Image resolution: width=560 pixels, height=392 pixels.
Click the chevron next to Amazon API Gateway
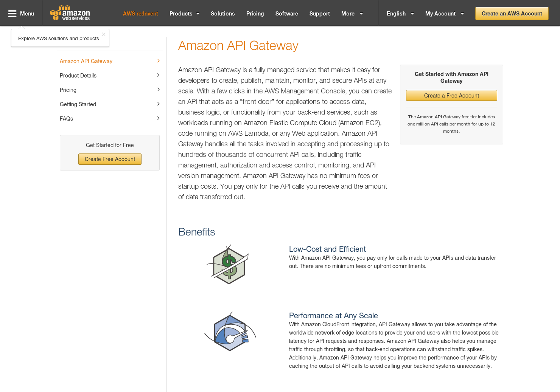(158, 60)
